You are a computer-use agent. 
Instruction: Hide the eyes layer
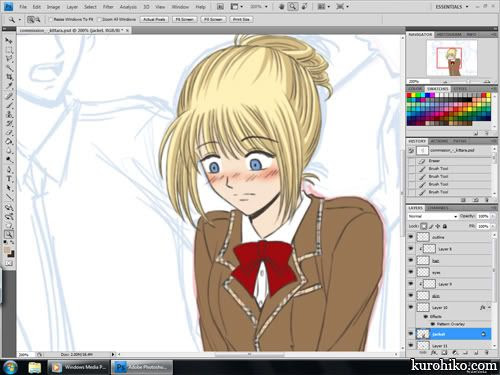(x=411, y=272)
